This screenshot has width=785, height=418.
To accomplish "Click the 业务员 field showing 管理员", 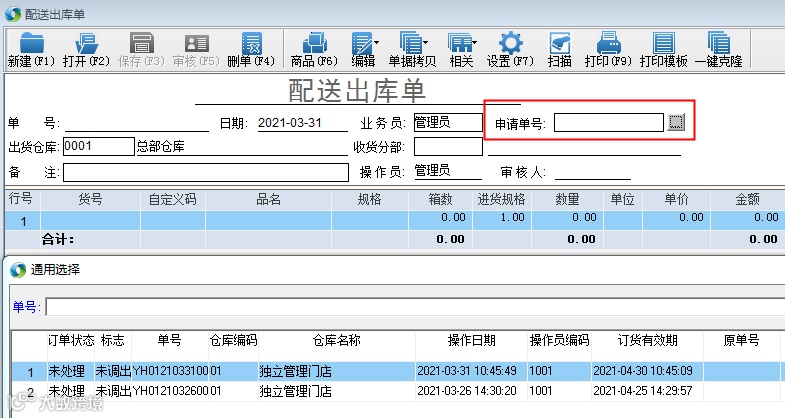I will (x=448, y=123).
